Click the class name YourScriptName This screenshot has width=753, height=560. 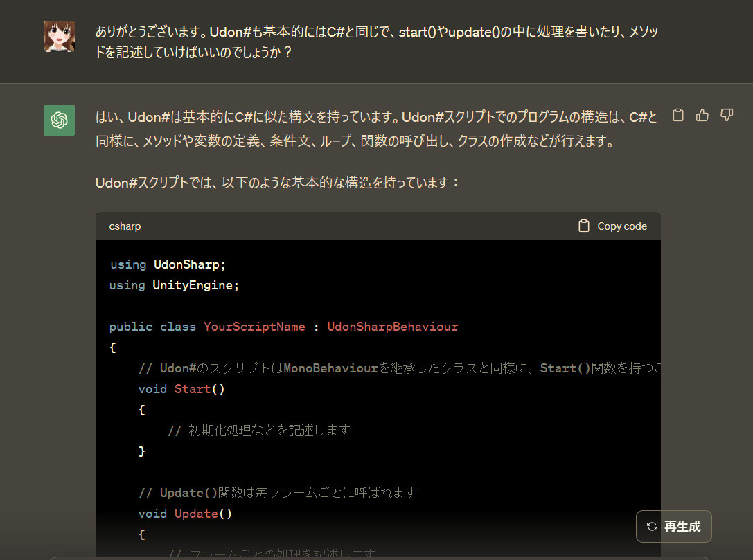coord(254,327)
